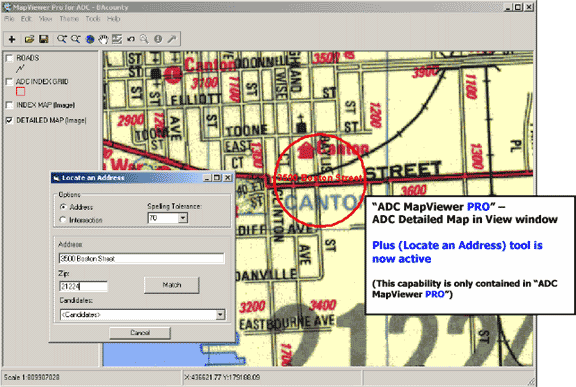Screen dimensions: 576x387
Task: Open the View menu
Action: pos(46,19)
